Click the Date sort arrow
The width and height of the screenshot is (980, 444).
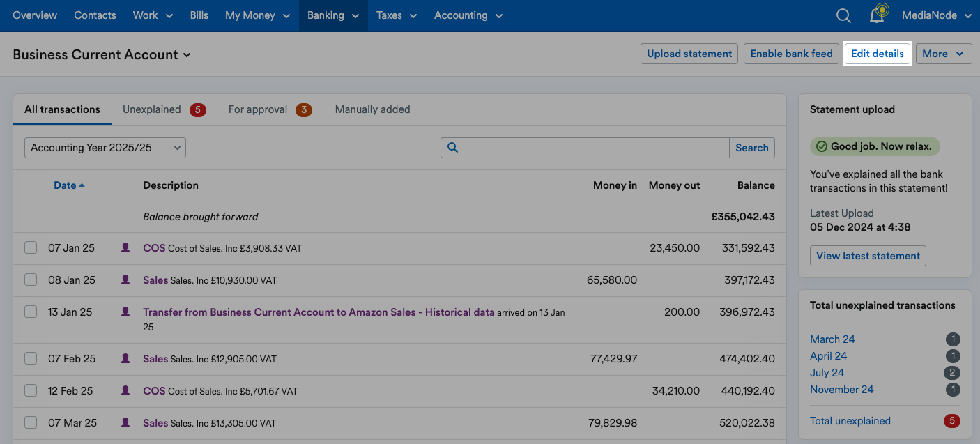(x=82, y=185)
